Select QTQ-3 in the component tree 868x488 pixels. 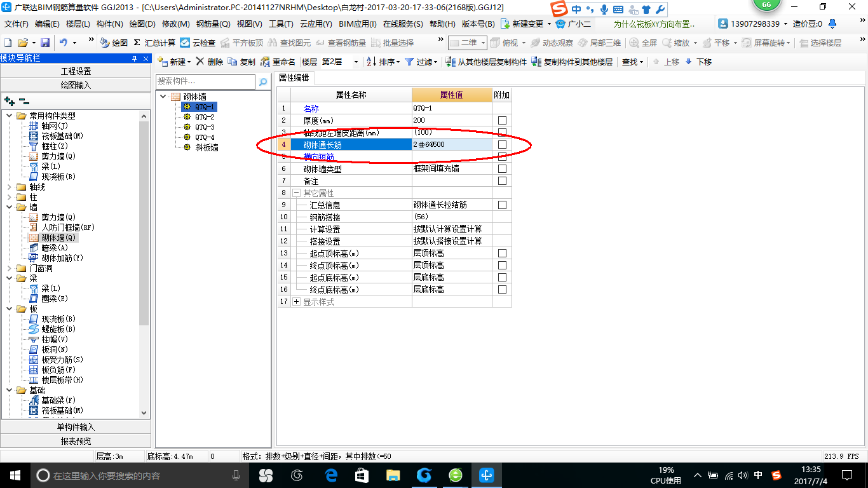tap(204, 127)
